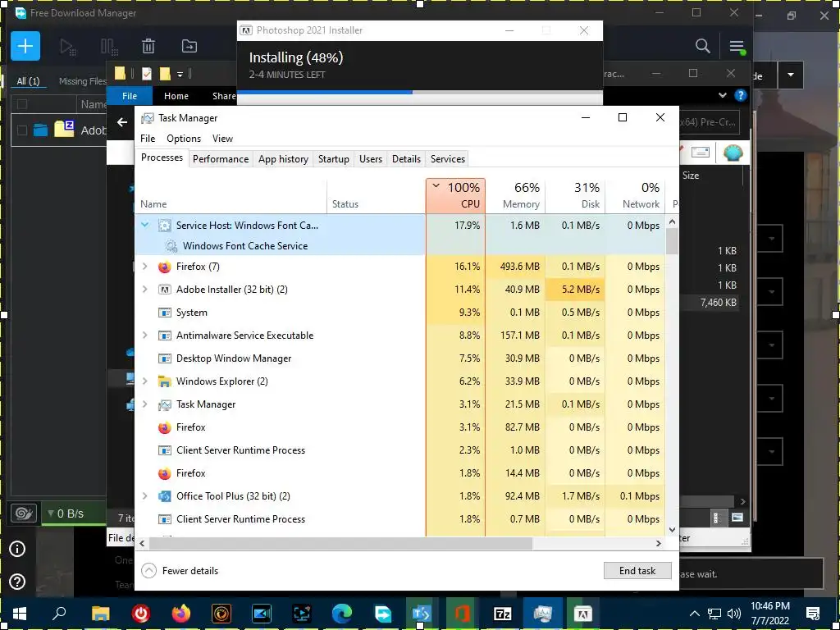Open Task Manager Options menu
The image size is (840, 630).
coord(184,138)
